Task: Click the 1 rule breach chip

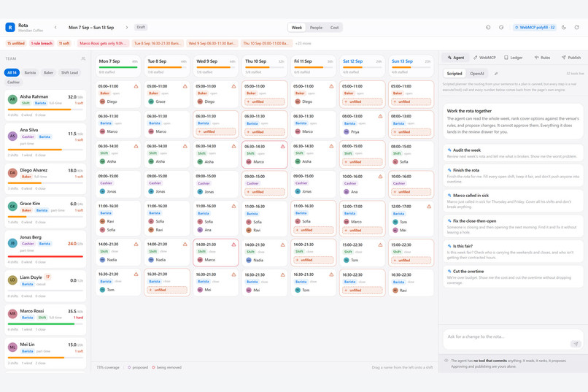Action: (42, 44)
